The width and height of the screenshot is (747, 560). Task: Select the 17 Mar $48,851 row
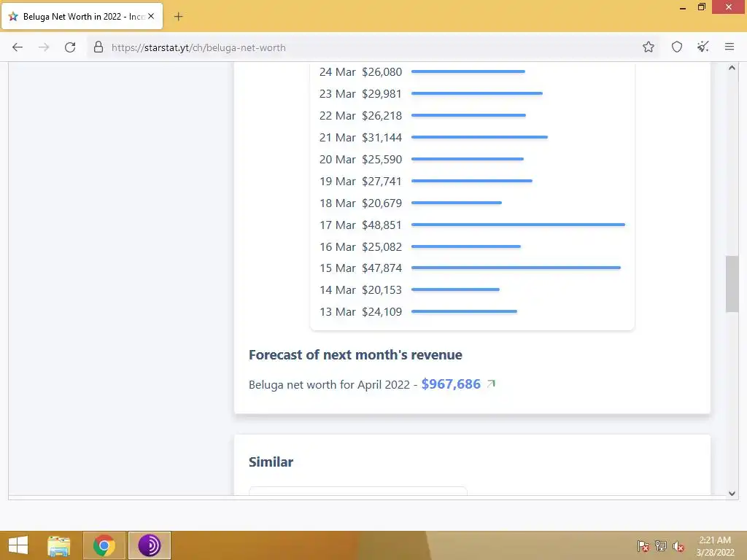[472, 225]
